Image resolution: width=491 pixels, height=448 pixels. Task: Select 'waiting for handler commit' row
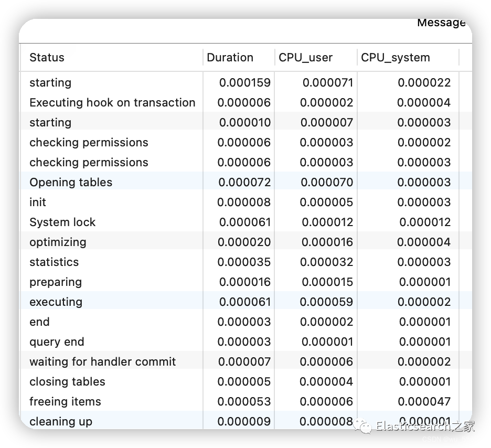(x=247, y=361)
